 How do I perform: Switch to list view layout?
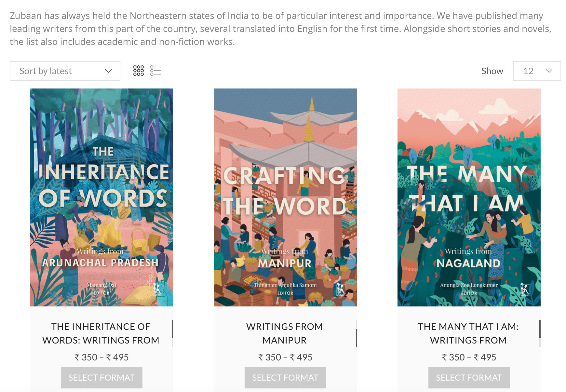tap(155, 71)
